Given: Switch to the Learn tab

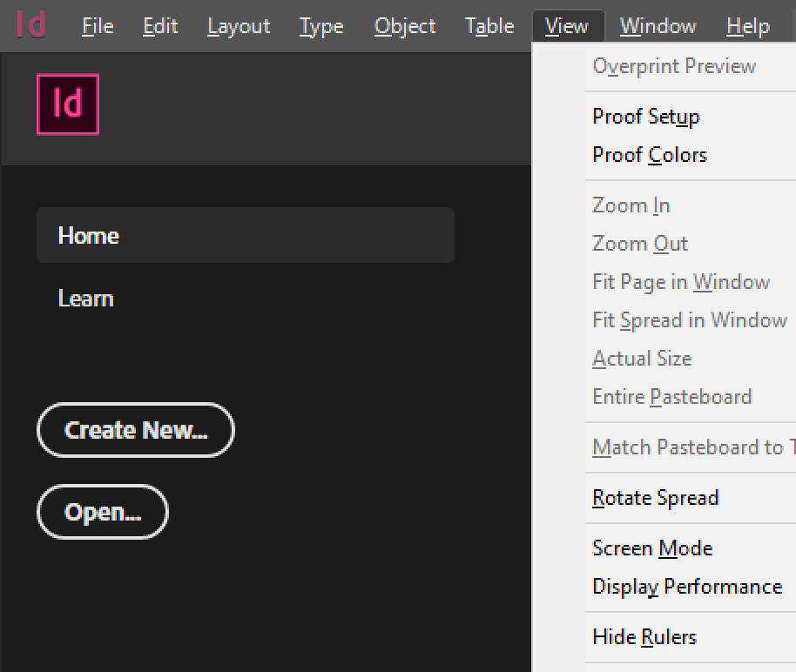Looking at the screenshot, I should tap(85, 299).
